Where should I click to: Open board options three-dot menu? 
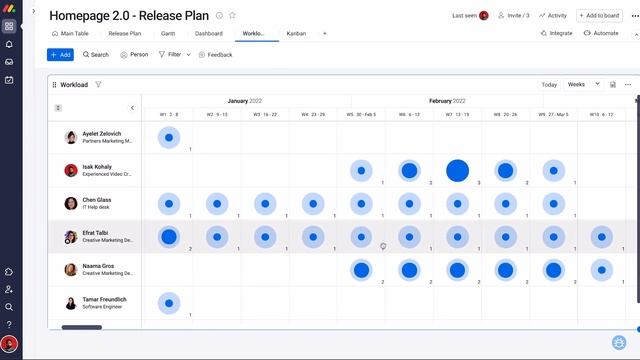[x=635, y=16]
